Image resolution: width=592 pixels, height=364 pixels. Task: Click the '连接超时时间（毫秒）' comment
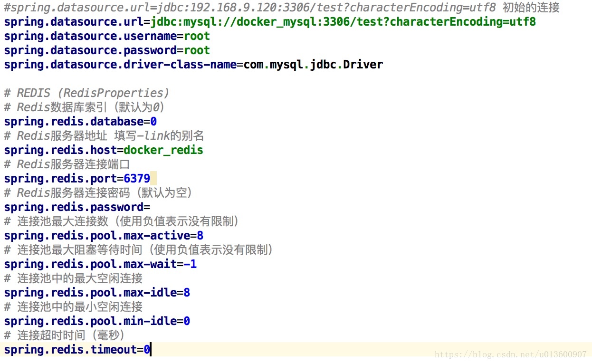click(x=65, y=335)
